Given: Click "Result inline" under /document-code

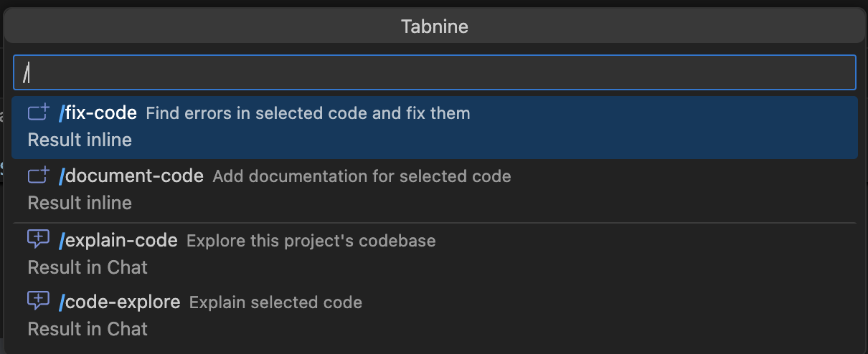Looking at the screenshot, I should tap(80, 203).
